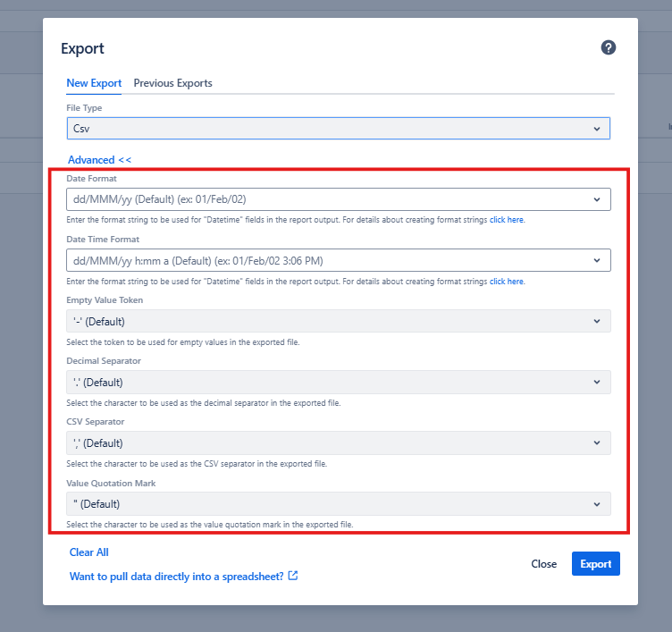Click the Close button
Viewport: 672px width, 632px height.
543,564
